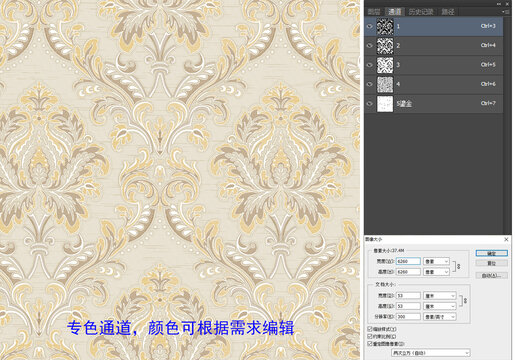Toggle 约束比例 (Constrain Proportions) checkbox

(x=370, y=336)
